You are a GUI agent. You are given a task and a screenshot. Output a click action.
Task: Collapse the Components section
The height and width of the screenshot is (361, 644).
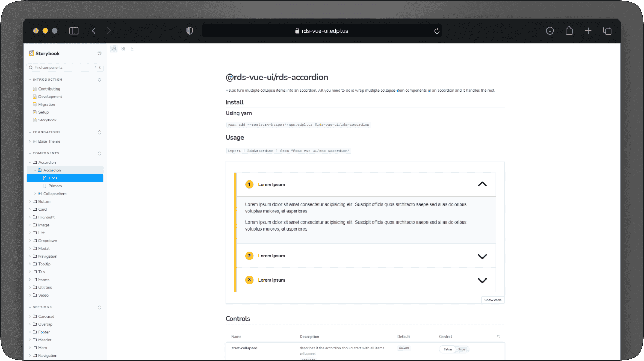tap(44, 153)
